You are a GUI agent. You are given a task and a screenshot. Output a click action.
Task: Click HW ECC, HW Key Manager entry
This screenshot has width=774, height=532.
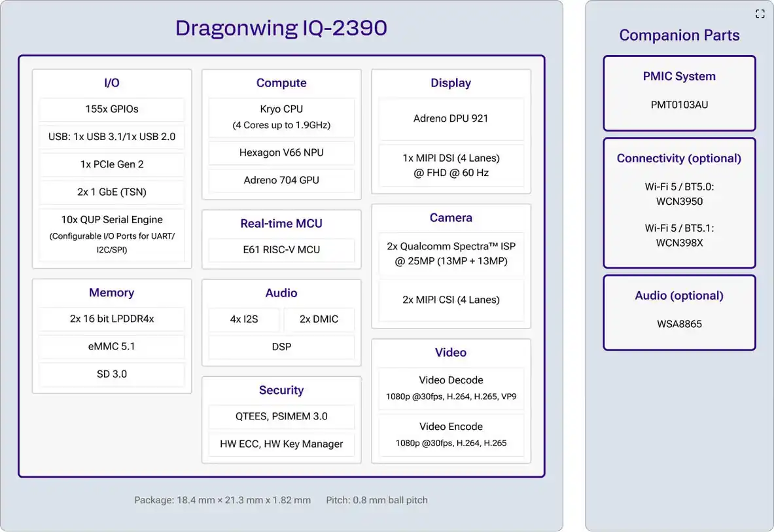coord(281,444)
